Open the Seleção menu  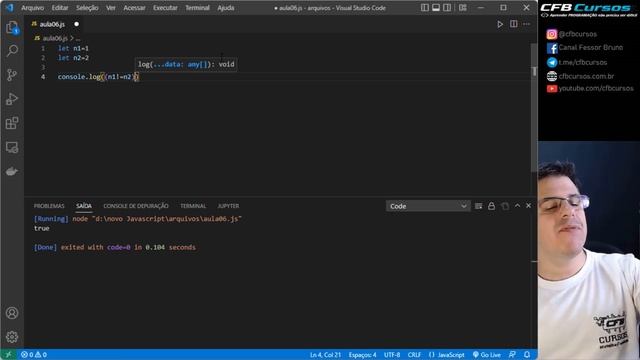click(87, 8)
